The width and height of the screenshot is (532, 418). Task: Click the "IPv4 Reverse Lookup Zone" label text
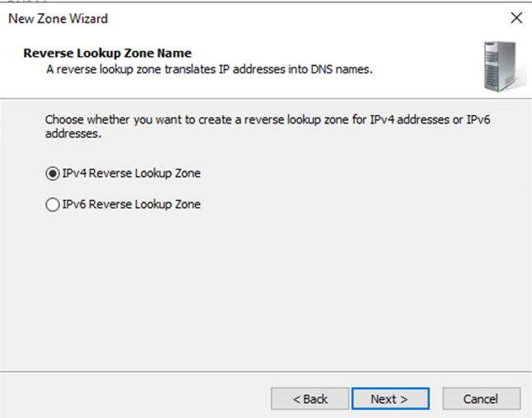pos(131,174)
